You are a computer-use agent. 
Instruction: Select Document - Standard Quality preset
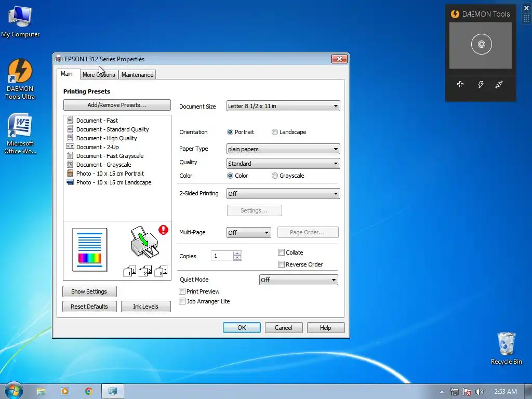[x=112, y=129]
